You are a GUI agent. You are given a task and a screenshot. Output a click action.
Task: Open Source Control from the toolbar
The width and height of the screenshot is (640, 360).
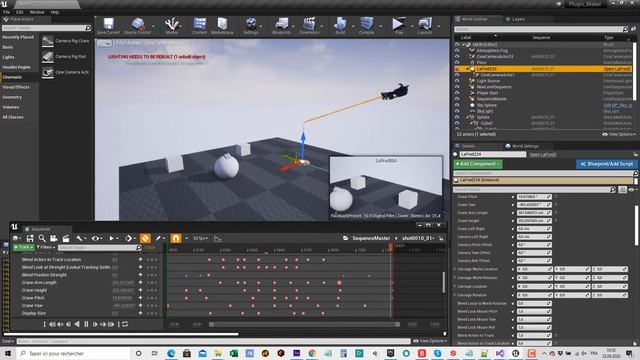(x=138, y=26)
